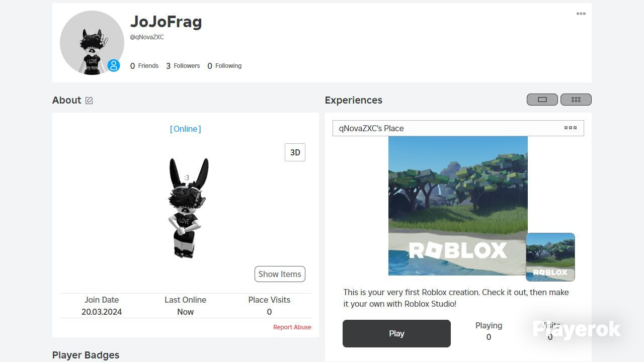Switch Experiences to grid view
Image resolution: width=644 pixels, height=362 pixels.
pyautogui.click(x=576, y=100)
